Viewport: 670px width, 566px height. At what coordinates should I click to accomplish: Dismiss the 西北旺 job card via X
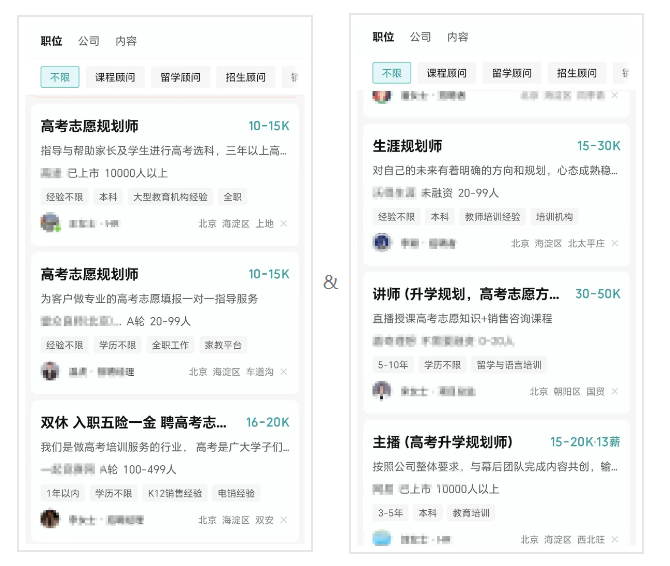pos(615,540)
